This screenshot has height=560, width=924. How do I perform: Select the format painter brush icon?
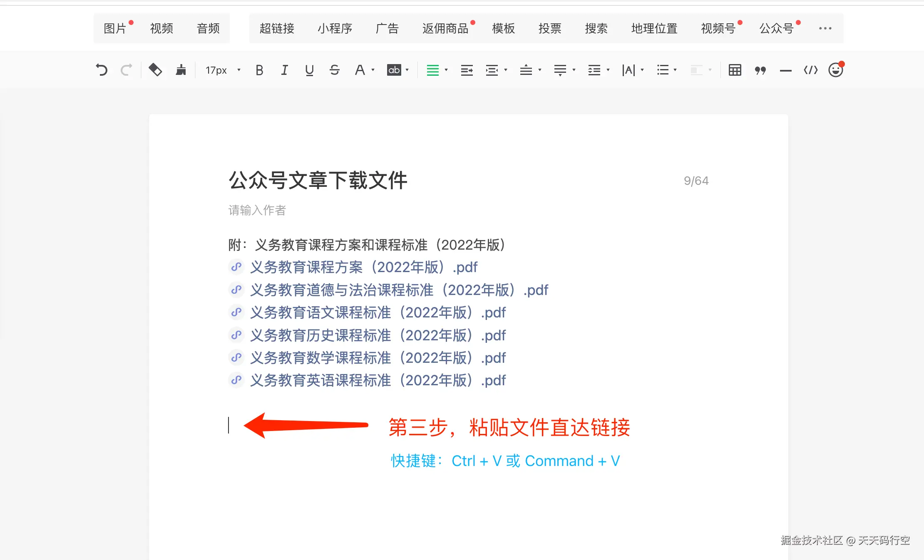pyautogui.click(x=181, y=70)
